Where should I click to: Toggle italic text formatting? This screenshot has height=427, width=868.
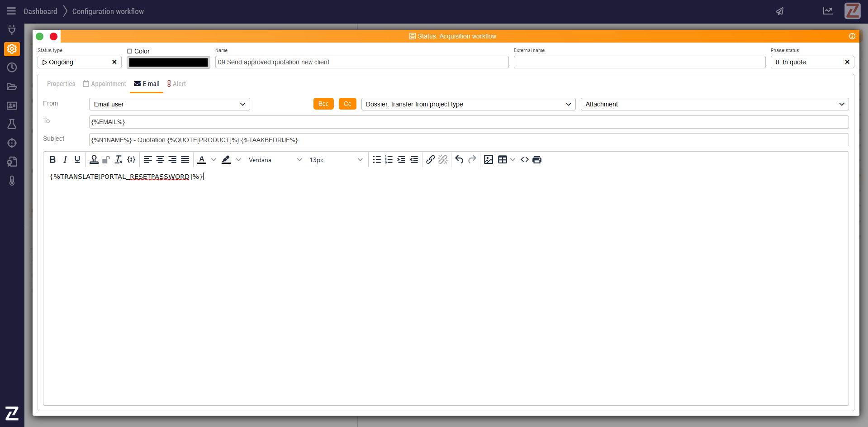tap(65, 159)
